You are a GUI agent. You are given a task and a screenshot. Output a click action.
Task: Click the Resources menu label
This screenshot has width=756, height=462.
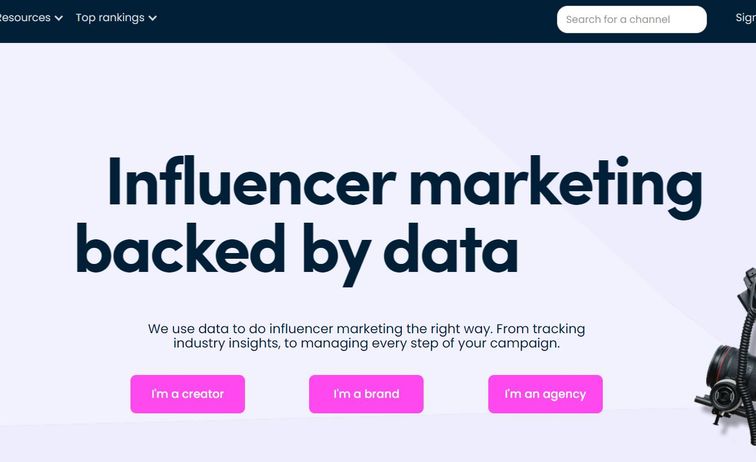tap(25, 18)
